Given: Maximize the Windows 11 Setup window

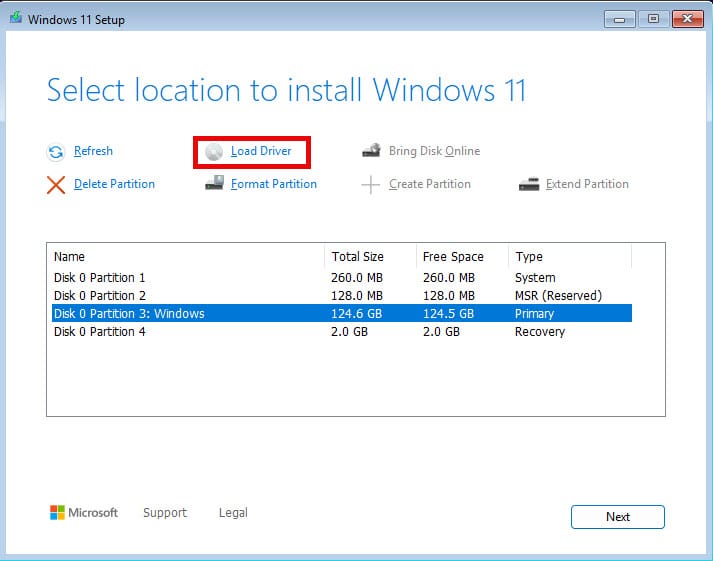Looking at the screenshot, I should point(653,19).
